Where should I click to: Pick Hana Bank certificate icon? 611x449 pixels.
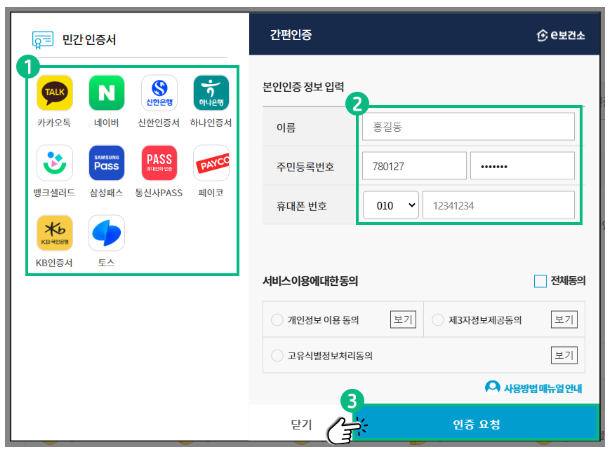point(211,93)
